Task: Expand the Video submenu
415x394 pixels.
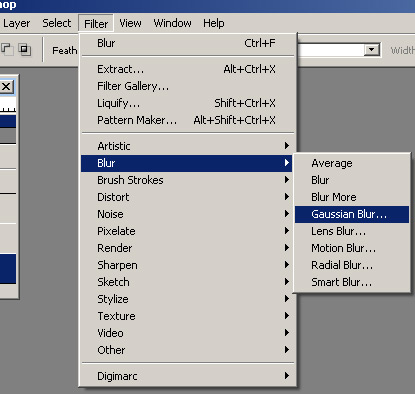Action: 187,333
